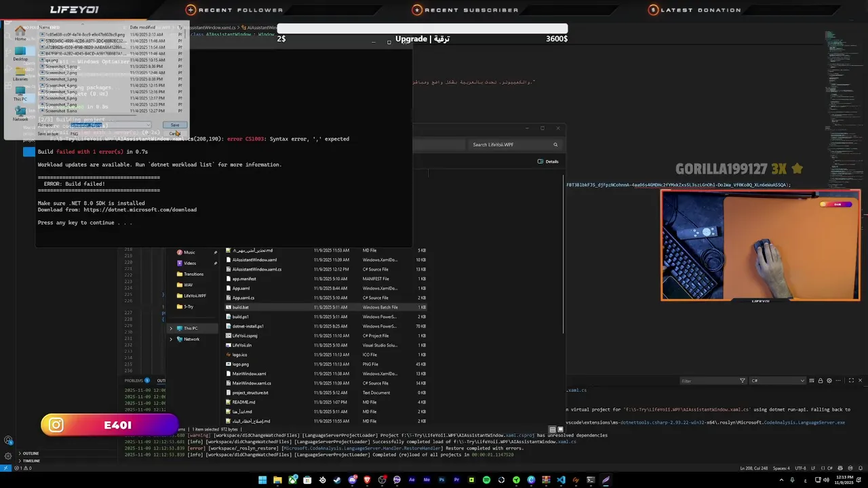This screenshot has width=868, height=488.
Task: Click Save button in Save dialog
Action: click(175, 125)
